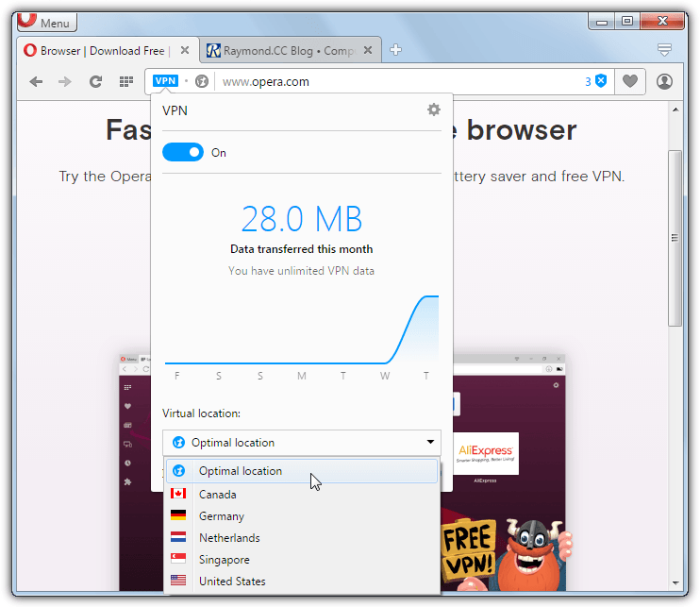Image resolution: width=700 pixels, height=607 pixels.
Task: Click the vertical scrollbar thumb
Action: (675, 238)
